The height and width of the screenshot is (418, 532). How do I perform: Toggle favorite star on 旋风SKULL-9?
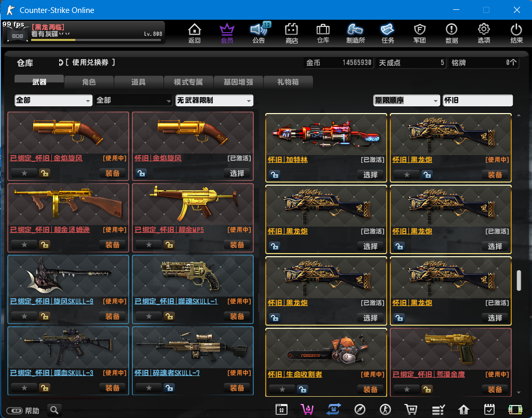pyautogui.click(x=24, y=316)
